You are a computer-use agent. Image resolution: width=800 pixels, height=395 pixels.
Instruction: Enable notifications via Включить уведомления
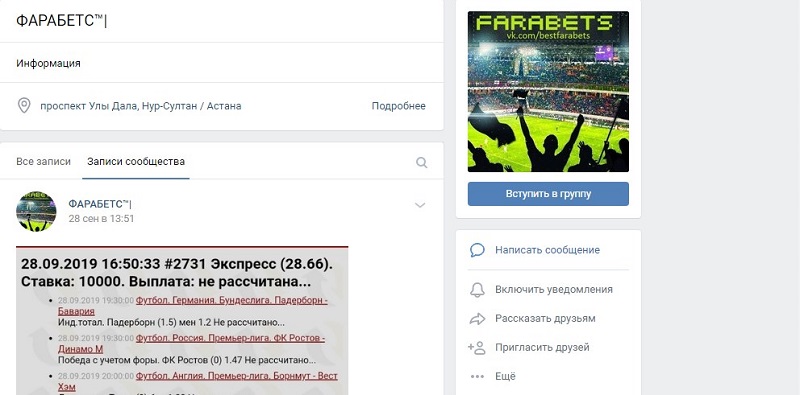[554, 289]
